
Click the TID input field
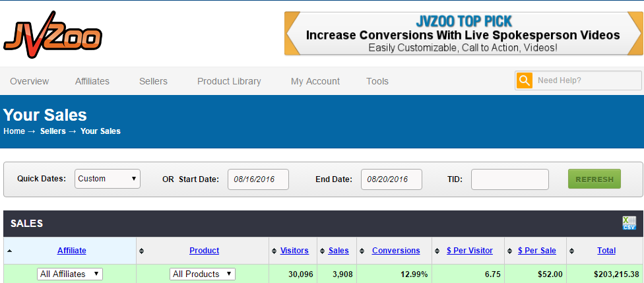point(509,179)
